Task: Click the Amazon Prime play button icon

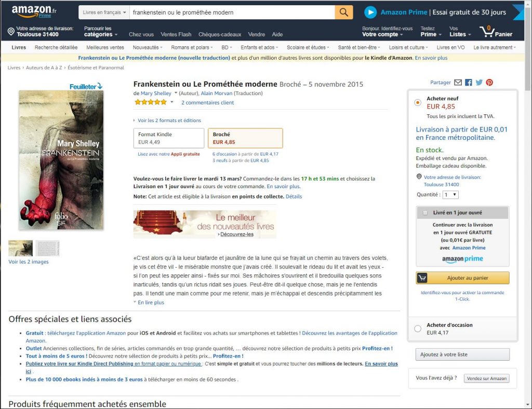Action: [x=370, y=12]
